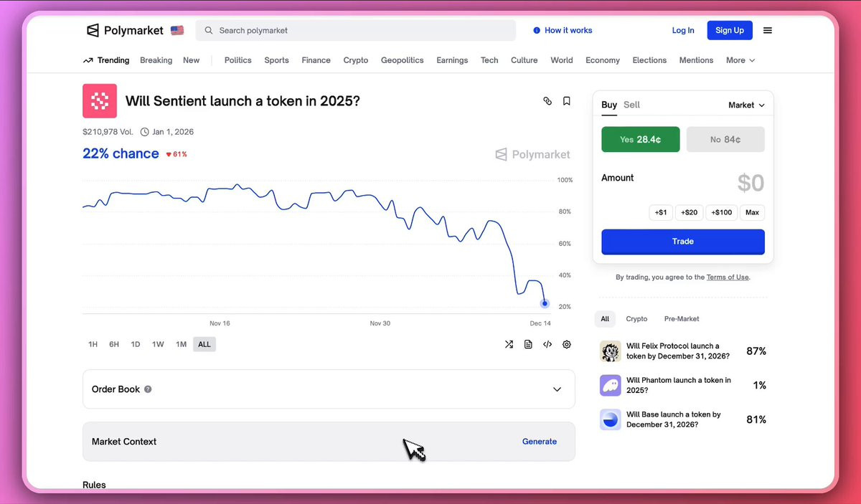
Task: Open the More categories dropdown
Action: (740, 60)
